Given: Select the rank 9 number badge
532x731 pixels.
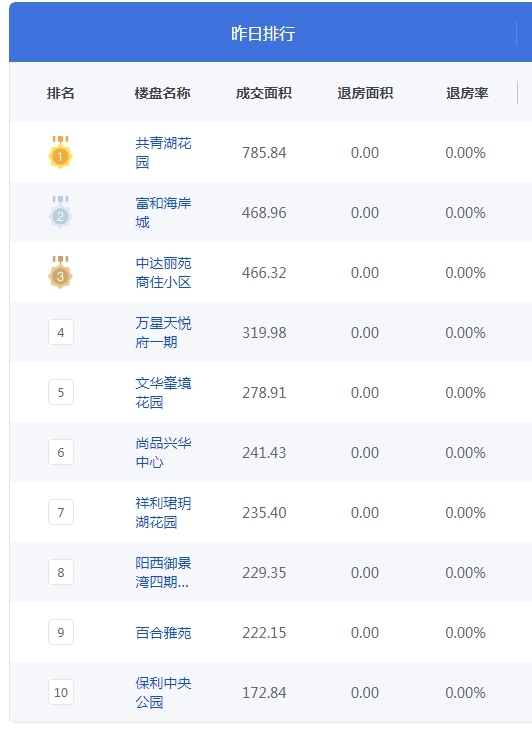Looking at the screenshot, I should pos(61,632).
